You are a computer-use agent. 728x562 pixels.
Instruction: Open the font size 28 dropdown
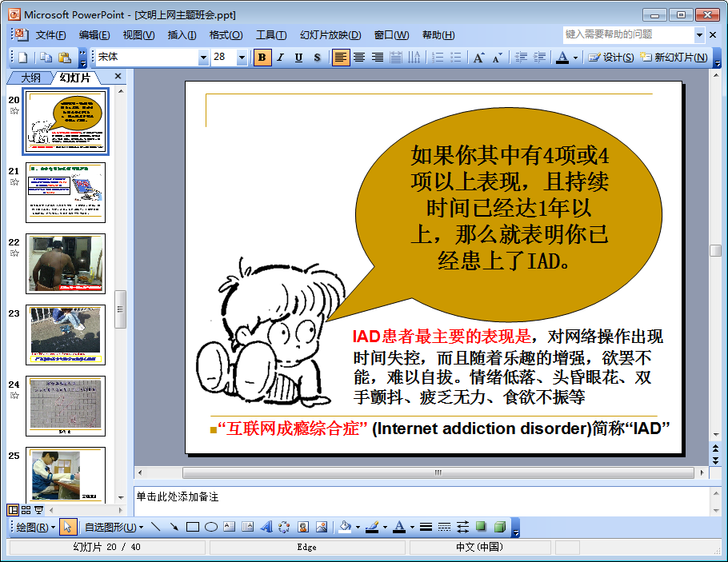(x=242, y=58)
